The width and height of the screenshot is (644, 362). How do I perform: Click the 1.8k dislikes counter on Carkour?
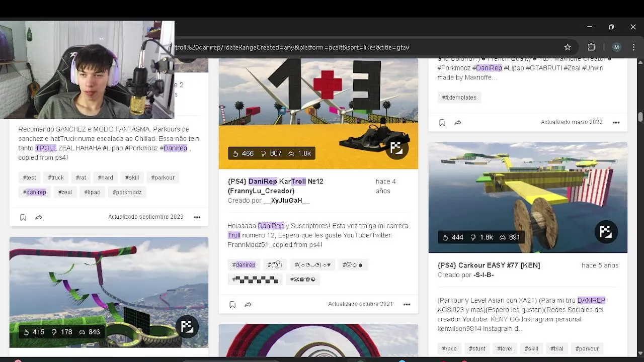pos(481,237)
